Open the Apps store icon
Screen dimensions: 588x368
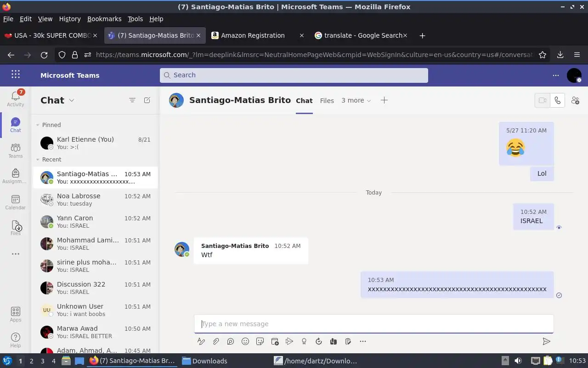(x=15, y=315)
